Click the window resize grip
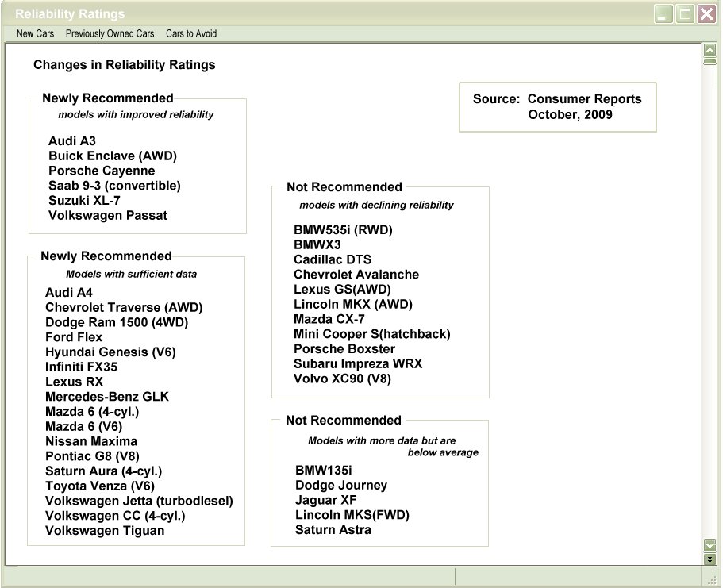The image size is (723, 588). (x=712, y=578)
